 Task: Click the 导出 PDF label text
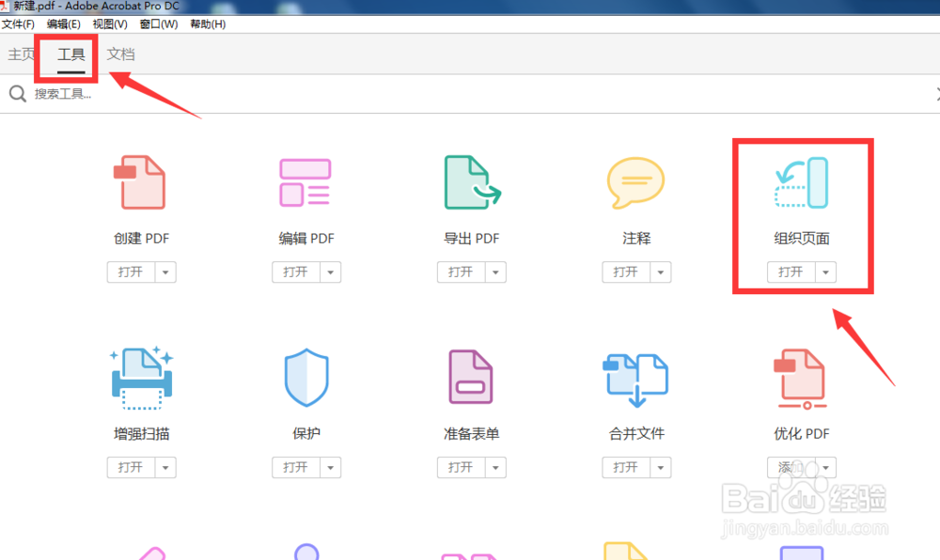click(x=471, y=239)
